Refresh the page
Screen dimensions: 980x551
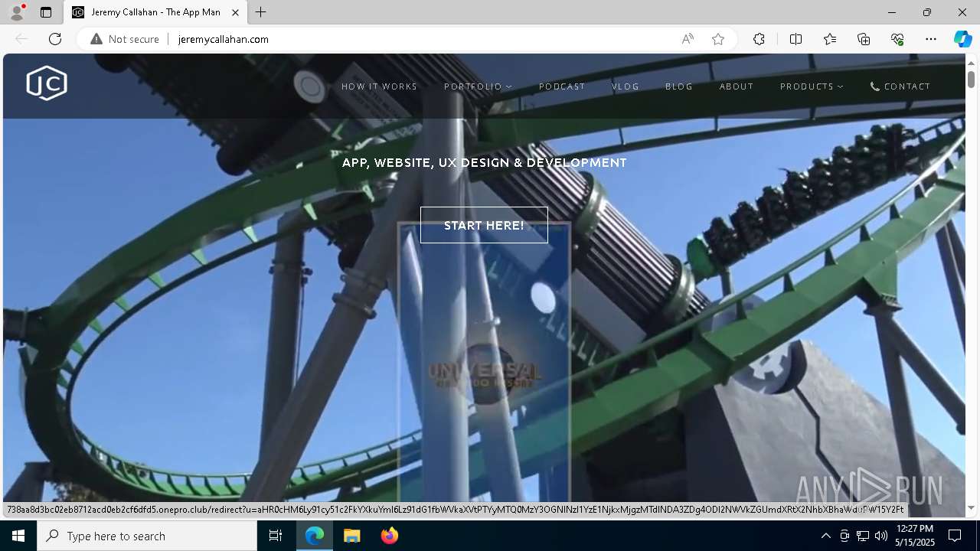pyautogui.click(x=55, y=39)
